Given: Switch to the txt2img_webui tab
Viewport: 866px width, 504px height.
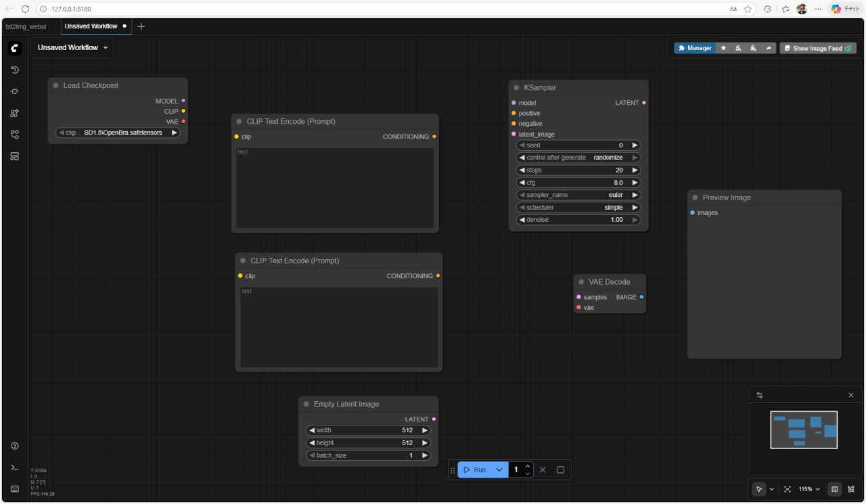Looking at the screenshot, I should tap(26, 26).
